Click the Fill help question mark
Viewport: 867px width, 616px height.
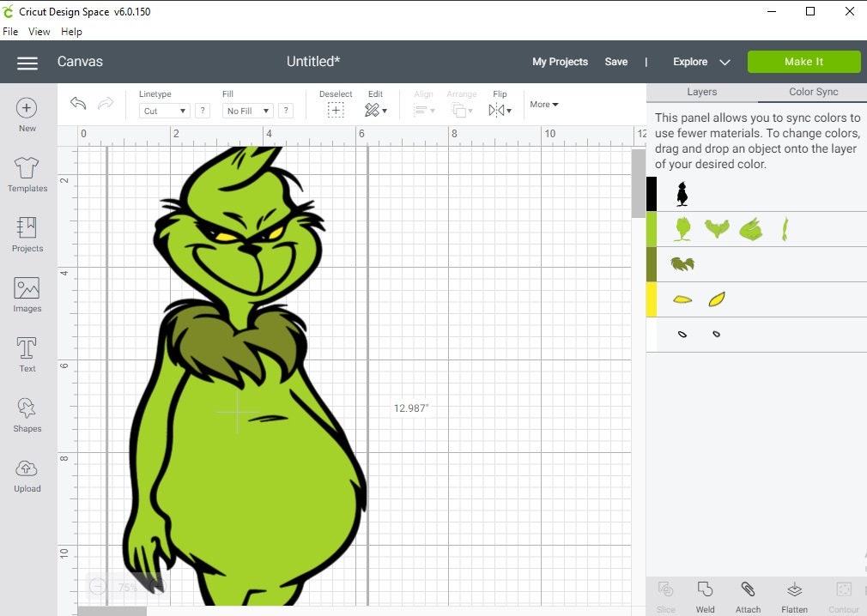(x=286, y=111)
